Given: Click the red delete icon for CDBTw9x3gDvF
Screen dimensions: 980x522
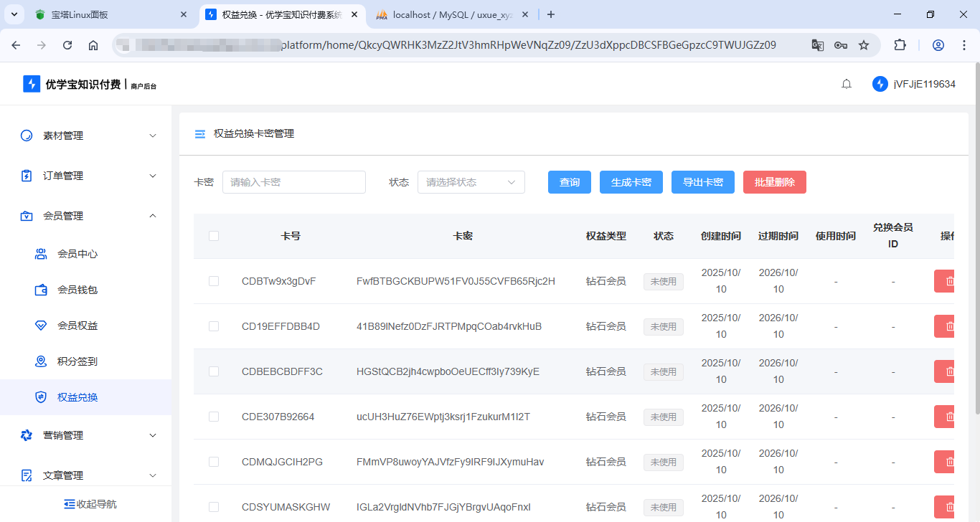Looking at the screenshot, I should click(x=946, y=281).
